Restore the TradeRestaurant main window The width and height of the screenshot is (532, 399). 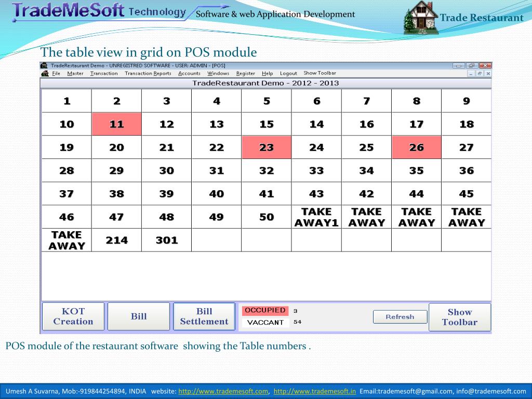pos(472,65)
